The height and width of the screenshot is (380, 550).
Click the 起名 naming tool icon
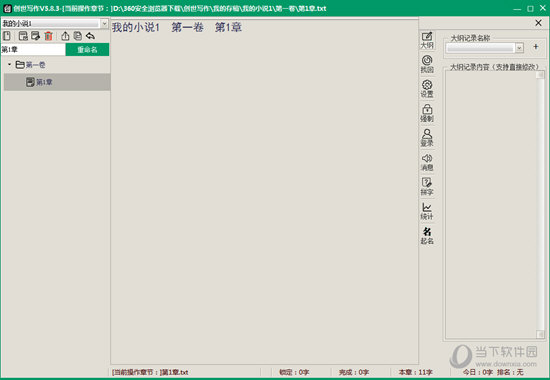tap(427, 235)
